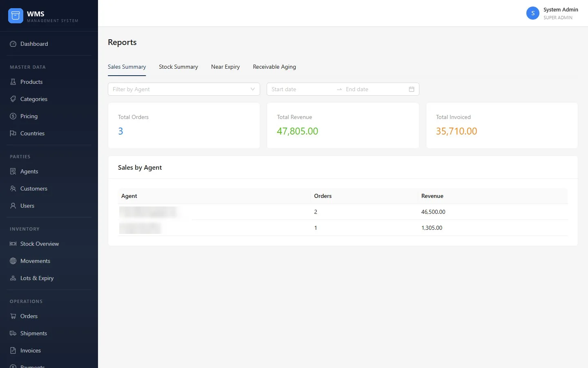588x368 pixels.
Task: Open the Orders shopping cart icon
Action: (x=13, y=316)
